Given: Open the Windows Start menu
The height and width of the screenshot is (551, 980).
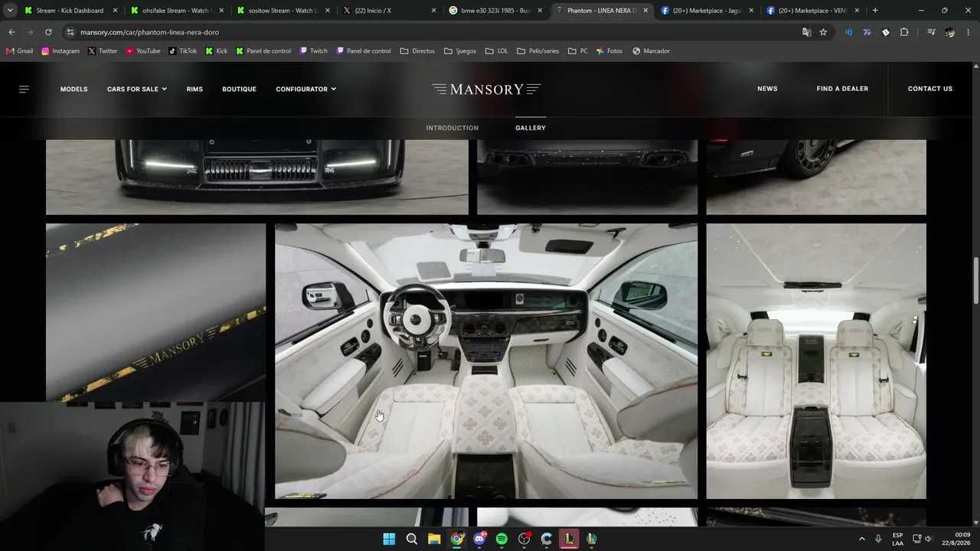Looking at the screenshot, I should [389, 539].
